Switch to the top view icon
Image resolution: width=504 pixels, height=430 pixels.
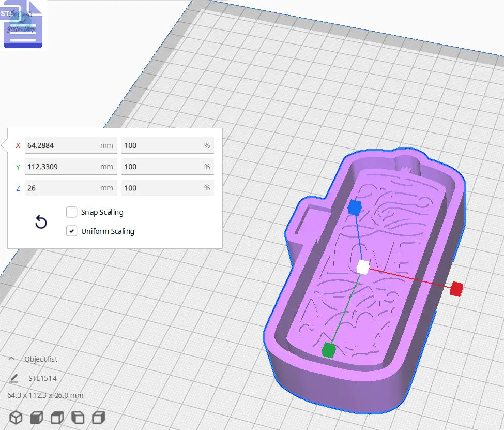(x=57, y=417)
